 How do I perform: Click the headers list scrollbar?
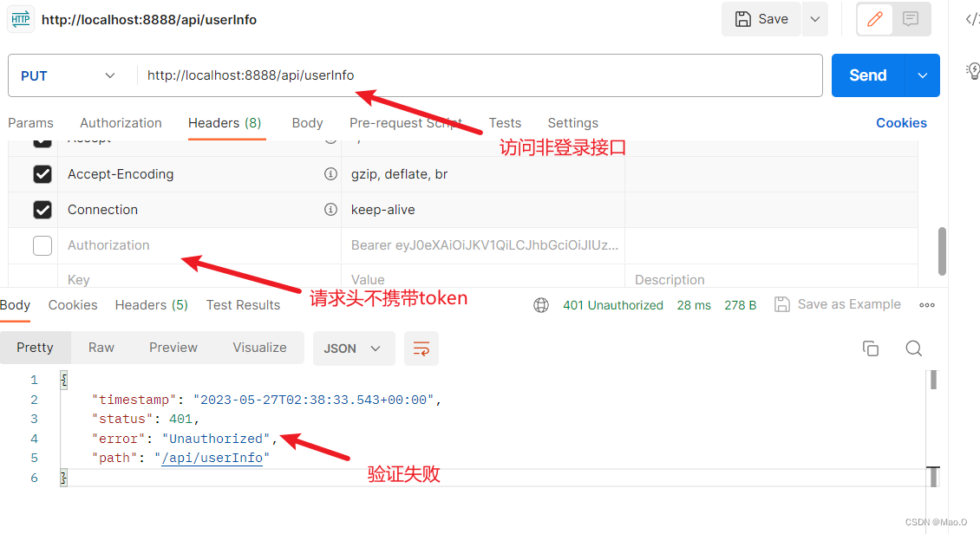pos(942,251)
